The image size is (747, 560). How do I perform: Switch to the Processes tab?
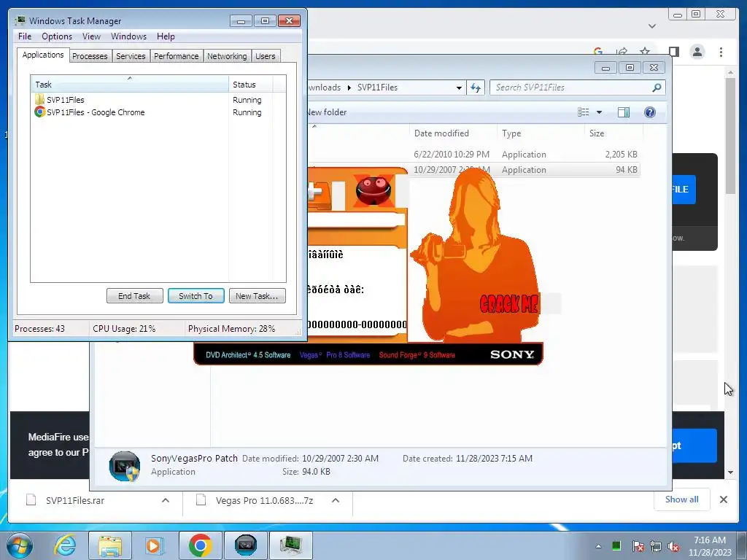90,56
